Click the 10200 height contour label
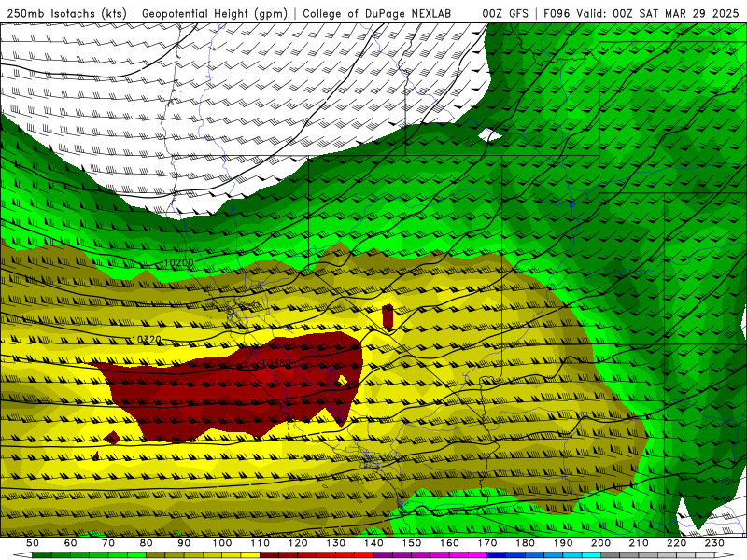Viewport: 747px width, 560px height. (x=179, y=262)
